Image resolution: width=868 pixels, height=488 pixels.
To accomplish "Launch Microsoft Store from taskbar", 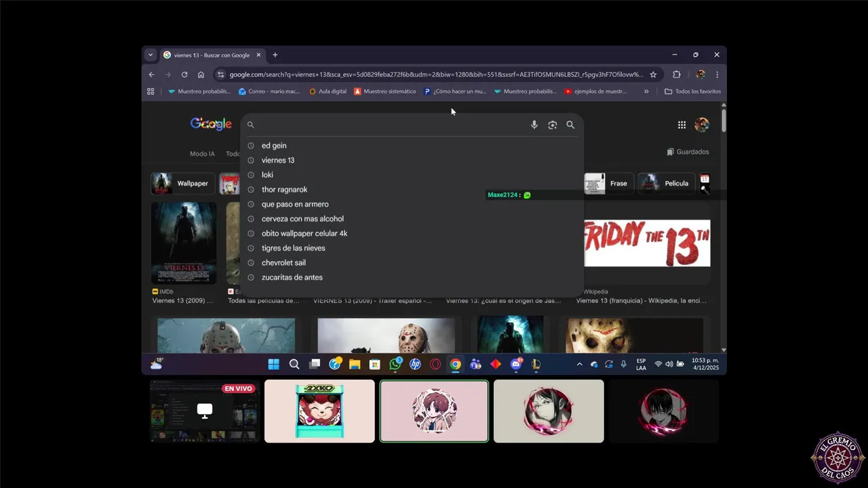I will point(374,364).
